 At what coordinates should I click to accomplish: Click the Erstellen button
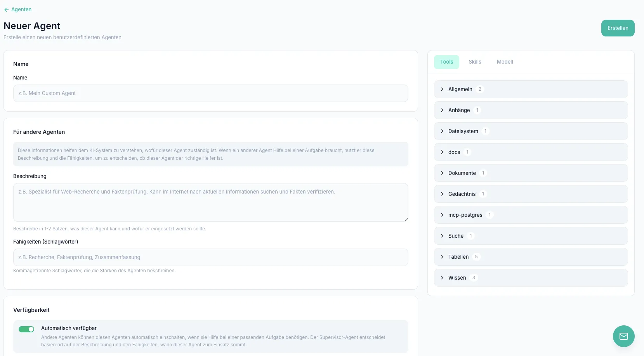point(618,28)
